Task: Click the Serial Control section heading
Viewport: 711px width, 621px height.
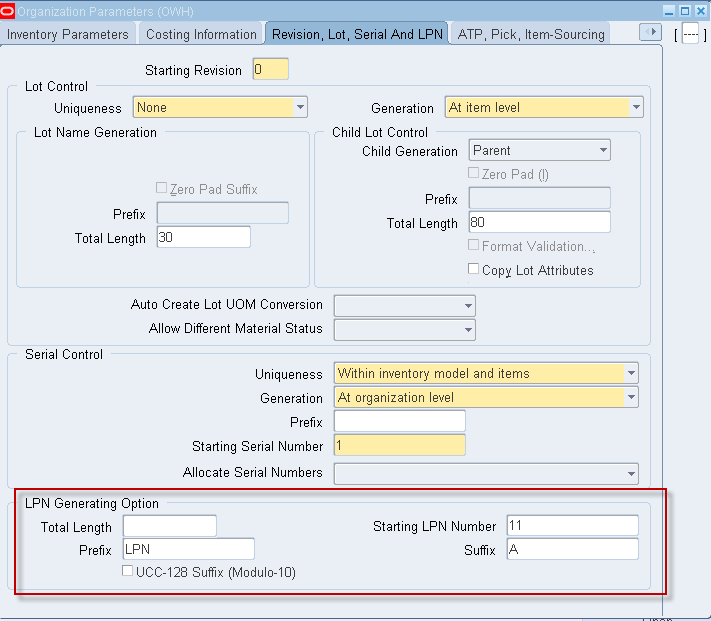Action: 64,354
